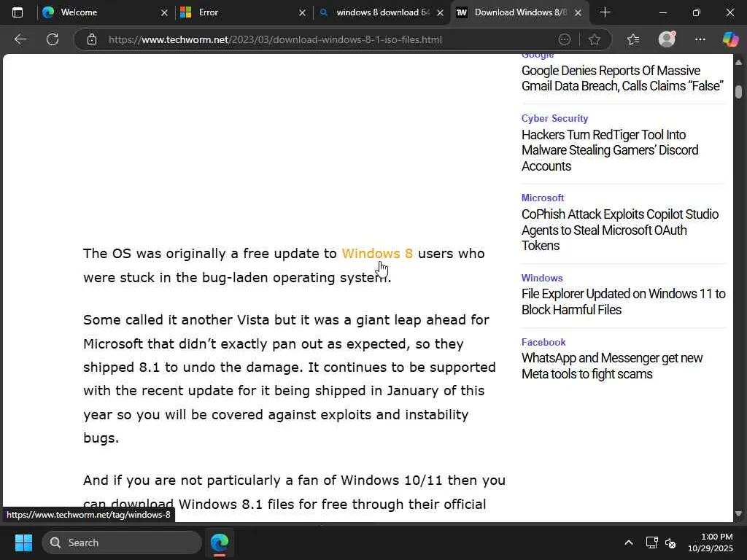This screenshot has width=747, height=560.
Task: Open Google Denies Reports Of Massive Gmail article
Action: [x=622, y=78]
